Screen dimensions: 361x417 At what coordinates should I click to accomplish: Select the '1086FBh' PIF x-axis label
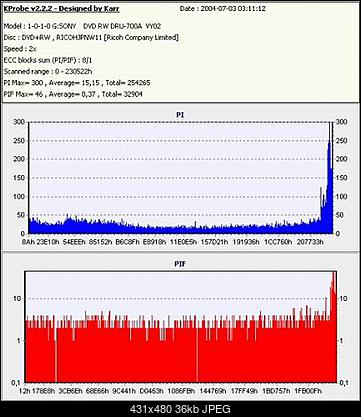(181, 391)
